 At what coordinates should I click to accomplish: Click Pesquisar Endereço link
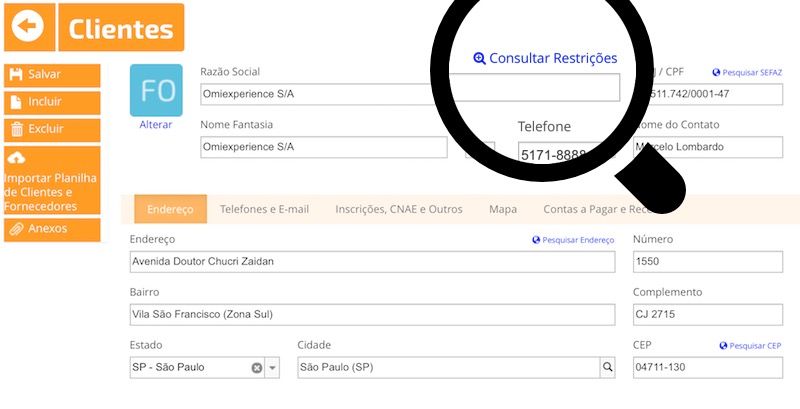click(573, 240)
